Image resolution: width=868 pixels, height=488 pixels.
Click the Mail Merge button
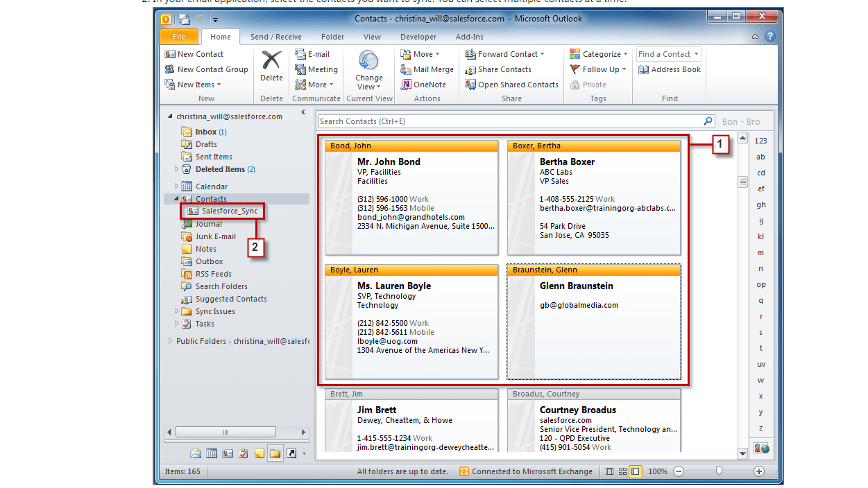click(427, 69)
